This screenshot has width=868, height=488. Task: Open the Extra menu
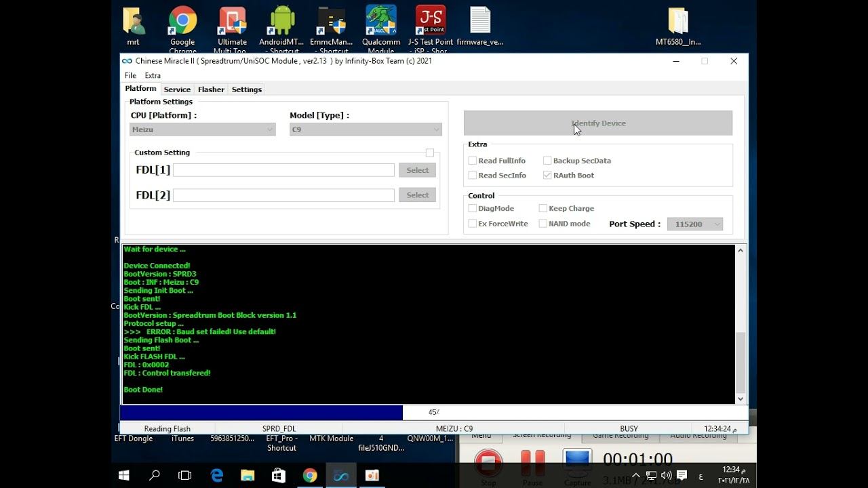point(153,76)
